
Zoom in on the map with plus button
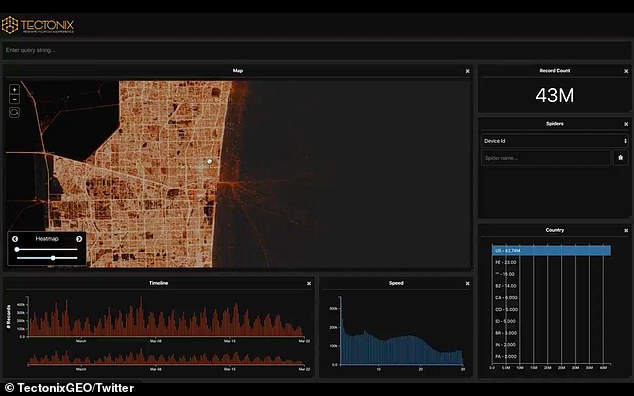pos(14,89)
